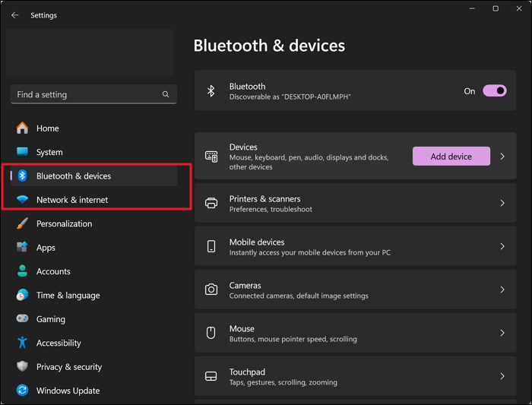The width and height of the screenshot is (532, 405).
Task: Click the Settings window title text
Action: [x=44, y=15]
